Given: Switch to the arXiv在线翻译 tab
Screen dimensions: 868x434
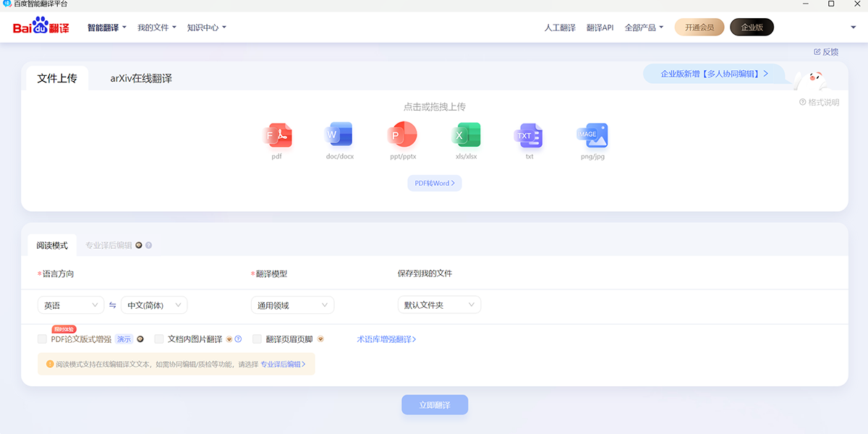Looking at the screenshot, I should point(141,78).
